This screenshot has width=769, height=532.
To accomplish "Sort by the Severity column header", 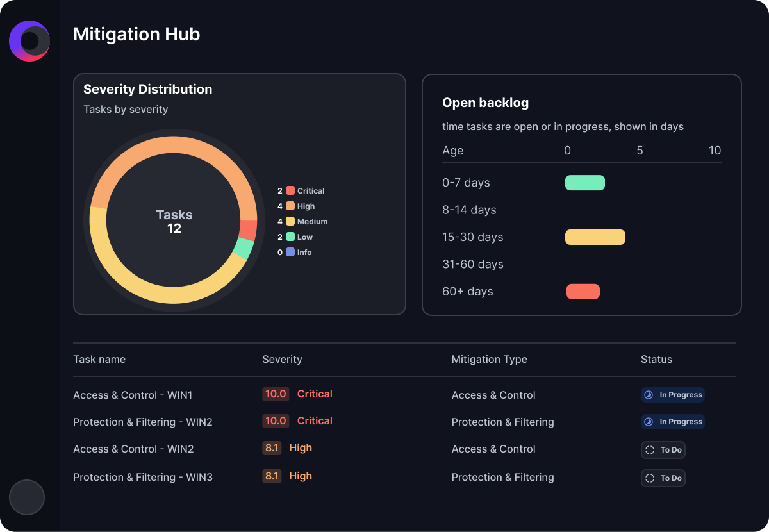I will coord(282,359).
